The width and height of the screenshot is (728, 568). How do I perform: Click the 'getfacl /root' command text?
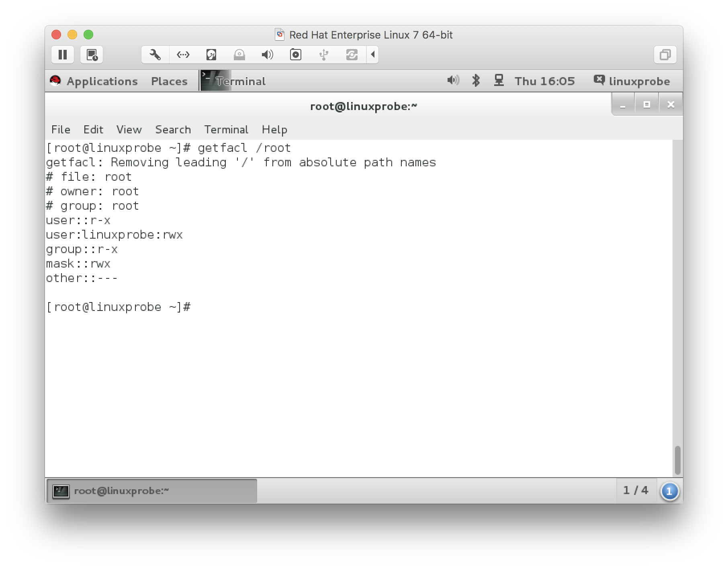tap(244, 148)
